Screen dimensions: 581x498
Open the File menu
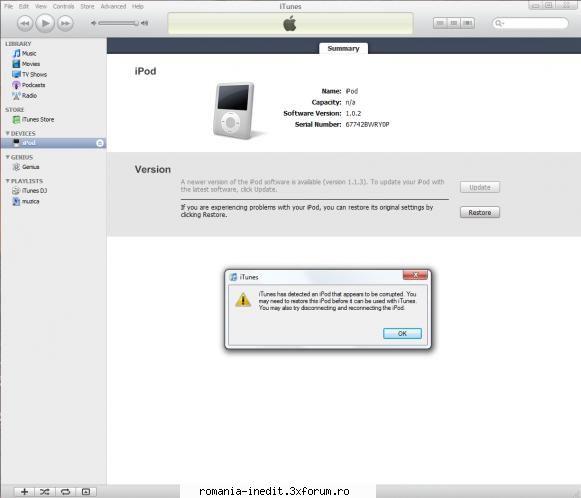9,6
